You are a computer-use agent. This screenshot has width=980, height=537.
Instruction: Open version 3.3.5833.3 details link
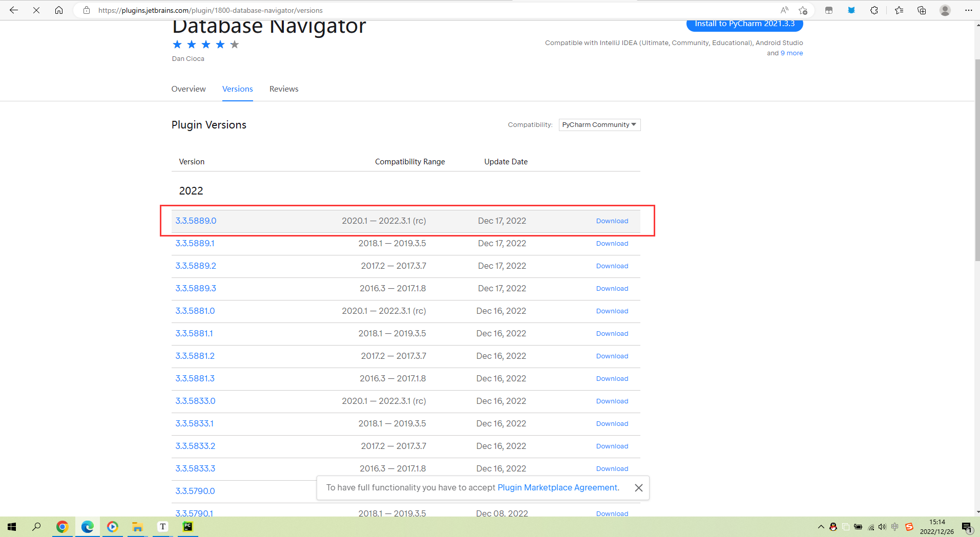(195, 468)
